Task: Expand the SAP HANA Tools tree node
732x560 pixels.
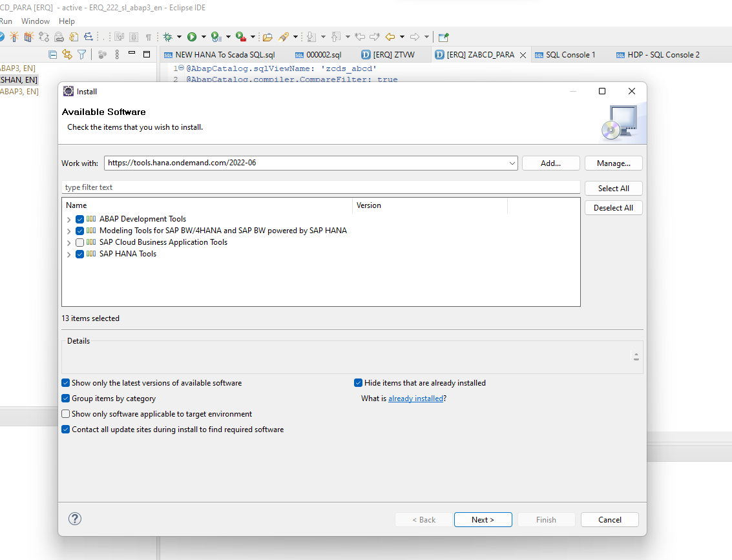Action: [69, 254]
